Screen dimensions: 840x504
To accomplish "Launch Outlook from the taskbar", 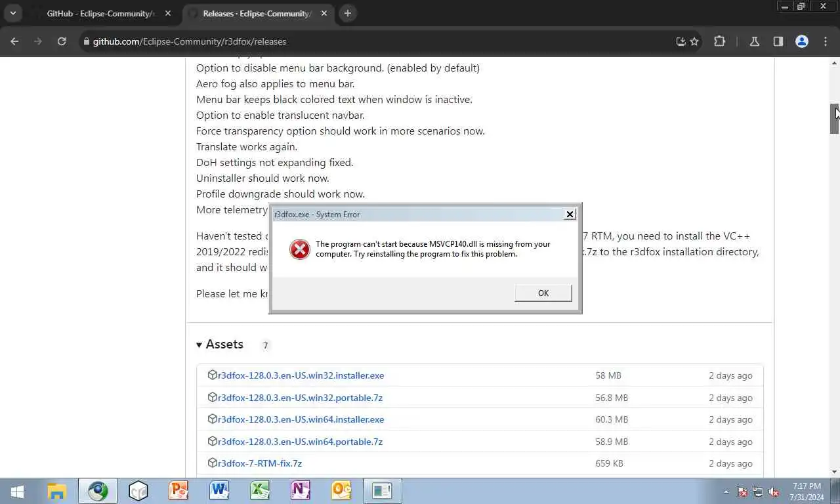I will pyautogui.click(x=341, y=491).
